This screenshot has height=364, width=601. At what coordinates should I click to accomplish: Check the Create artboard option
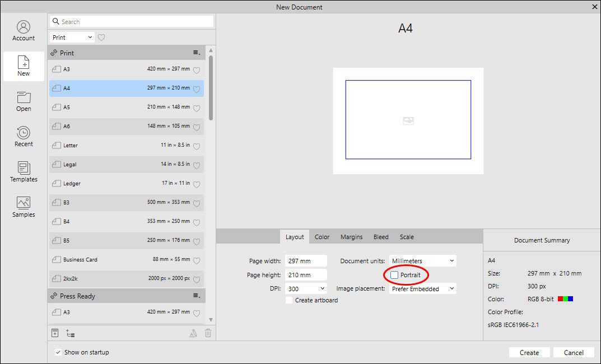pos(290,300)
